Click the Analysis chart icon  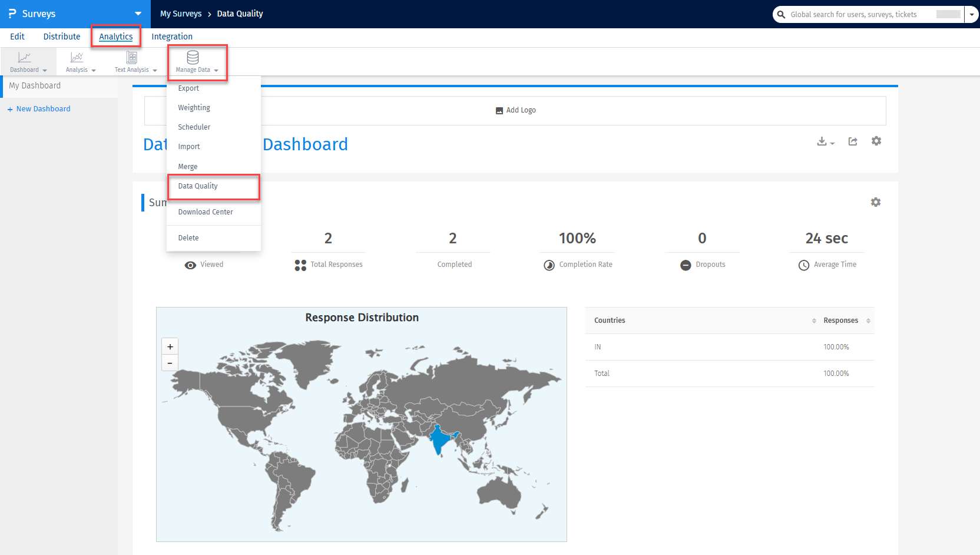click(x=77, y=58)
